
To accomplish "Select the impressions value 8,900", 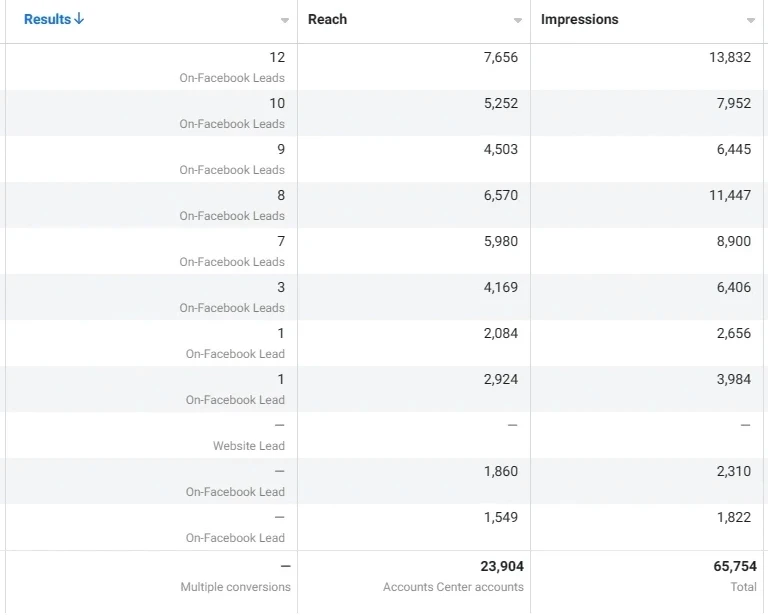I will pos(734,241).
